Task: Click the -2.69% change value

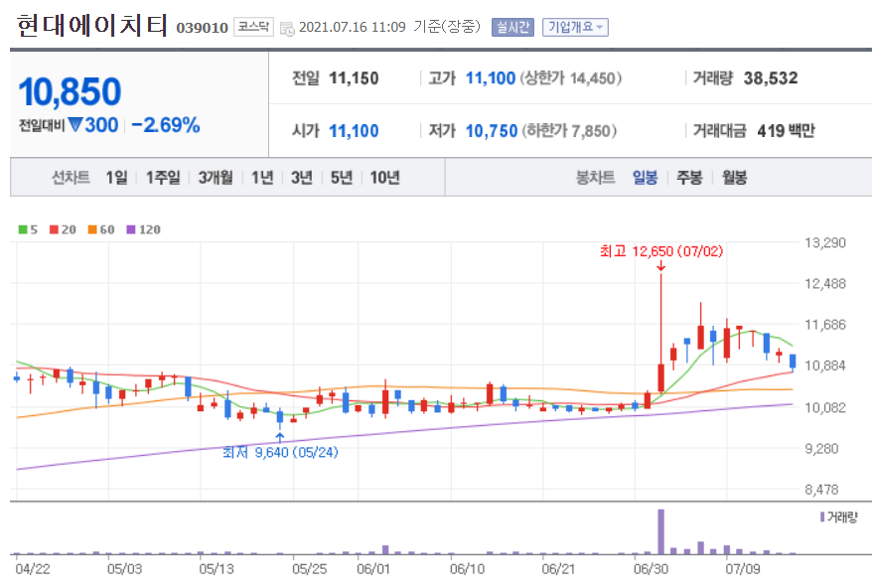Action: click(166, 124)
